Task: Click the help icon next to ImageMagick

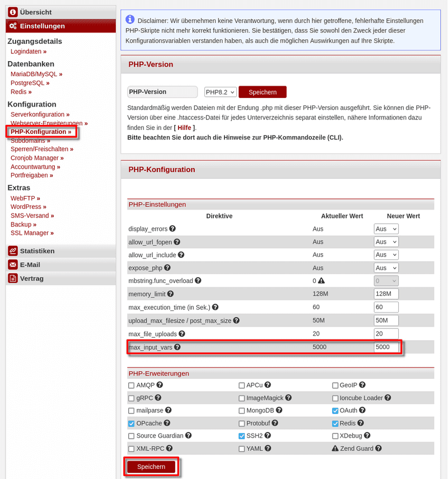Action: tap(287, 398)
